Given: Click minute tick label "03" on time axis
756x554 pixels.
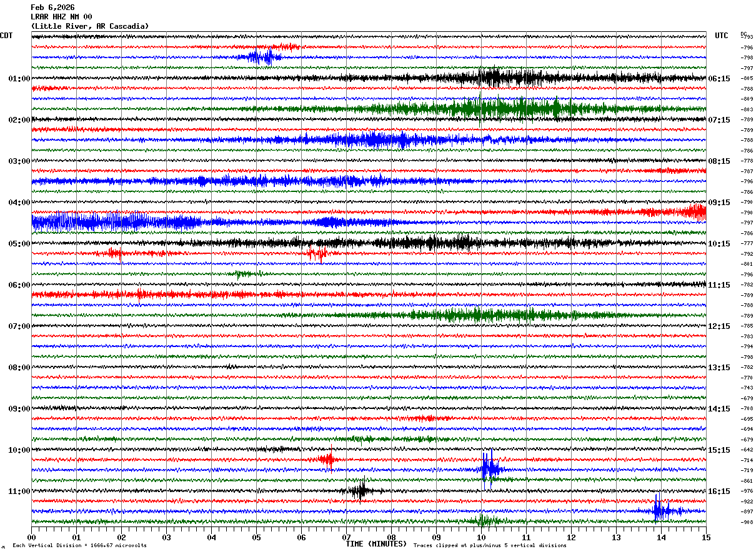Looking at the screenshot, I should click(x=166, y=537).
